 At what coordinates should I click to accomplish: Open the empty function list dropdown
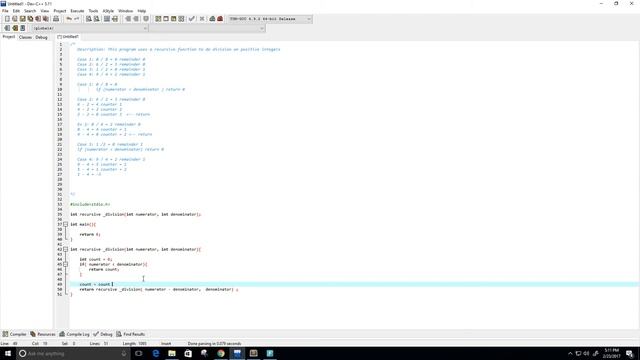pos(207,28)
